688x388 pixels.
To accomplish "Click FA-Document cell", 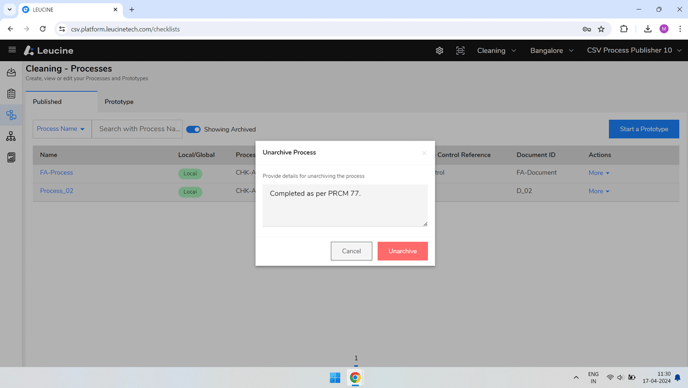I will [536, 172].
